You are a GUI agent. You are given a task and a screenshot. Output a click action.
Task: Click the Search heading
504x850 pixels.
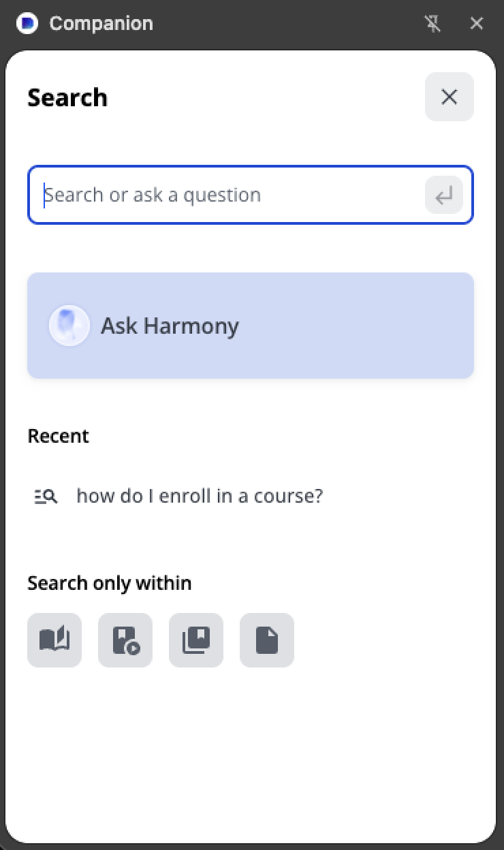tap(67, 97)
